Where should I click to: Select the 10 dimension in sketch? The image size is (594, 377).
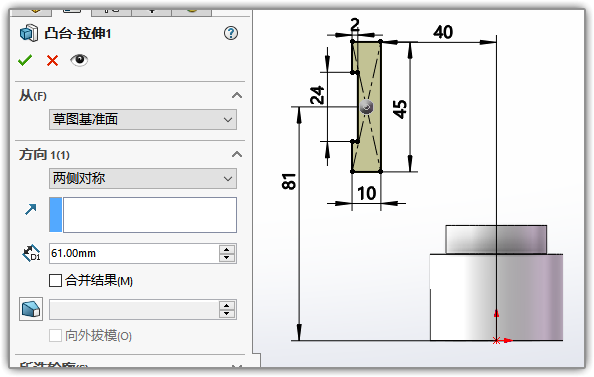tap(367, 194)
